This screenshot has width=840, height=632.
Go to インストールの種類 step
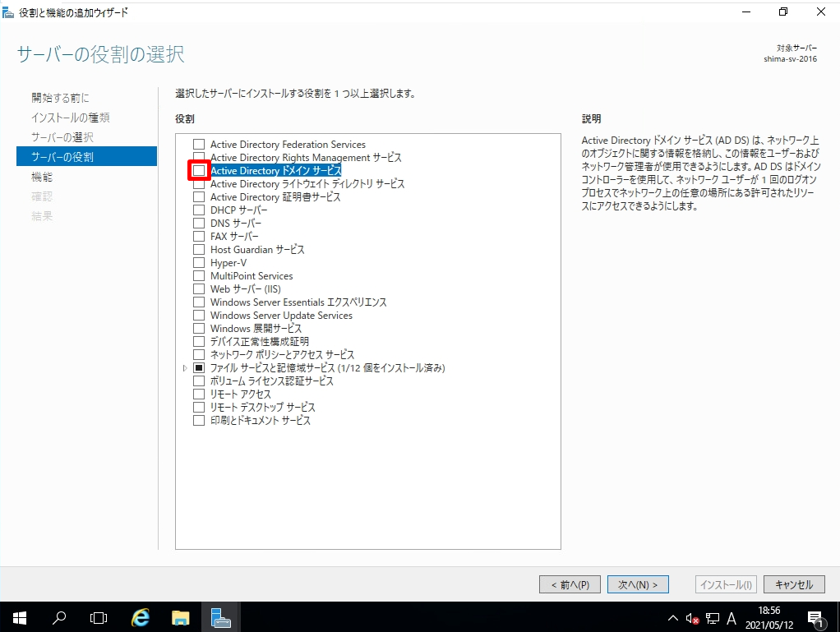pyautogui.click(x=70, y=118)
